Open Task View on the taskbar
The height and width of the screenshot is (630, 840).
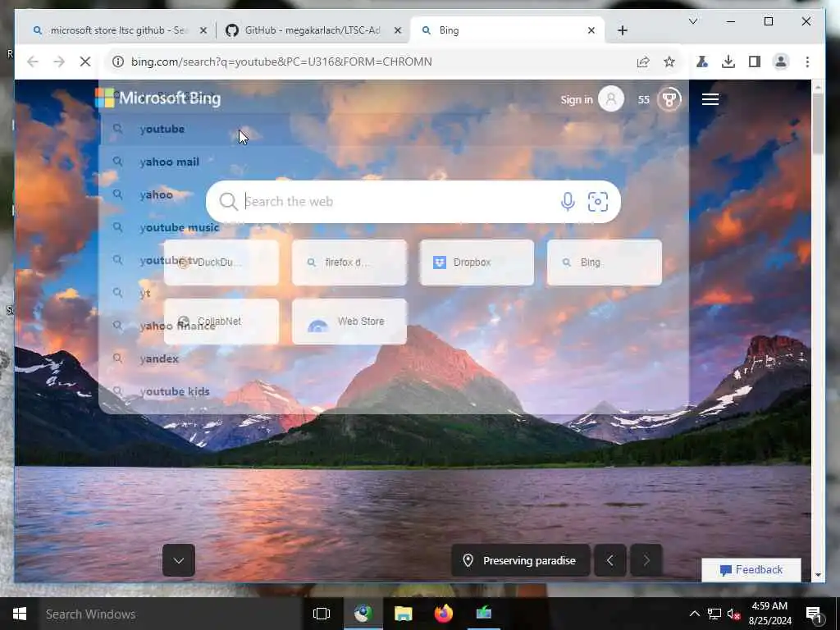322,614
